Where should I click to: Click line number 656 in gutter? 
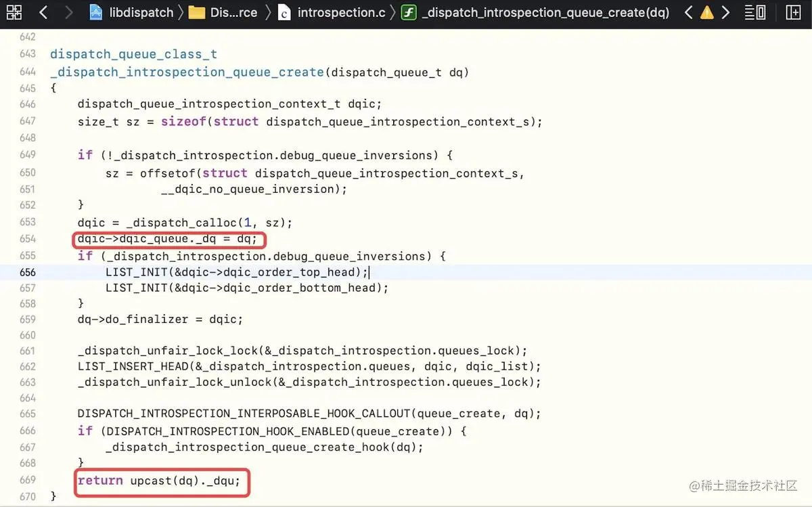click(x=28, y=272)
